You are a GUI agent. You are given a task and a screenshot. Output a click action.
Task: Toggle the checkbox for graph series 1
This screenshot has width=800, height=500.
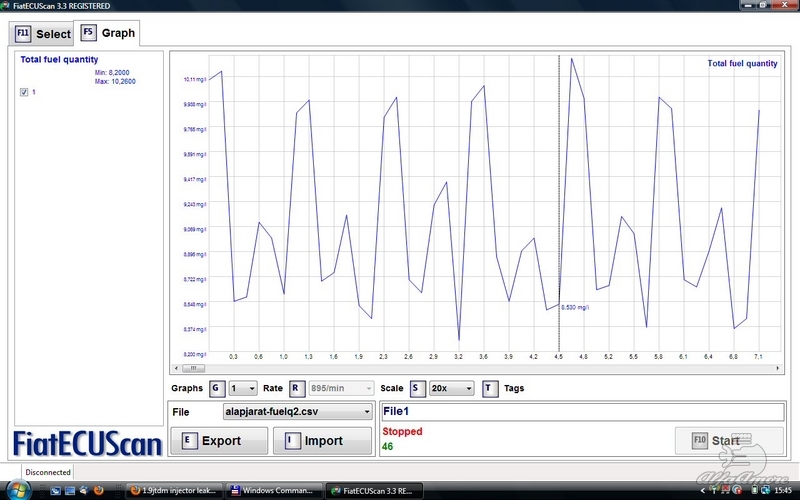tap(25, 92)
